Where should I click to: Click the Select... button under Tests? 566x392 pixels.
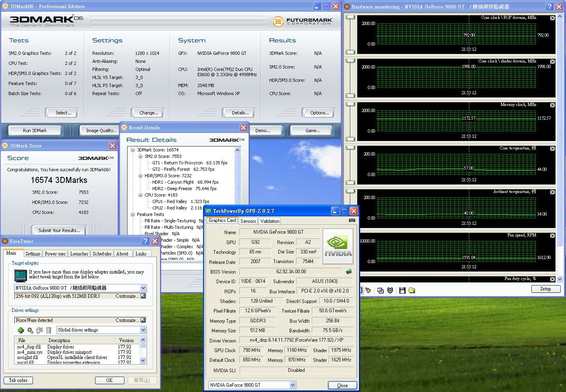tap(62, 113)
